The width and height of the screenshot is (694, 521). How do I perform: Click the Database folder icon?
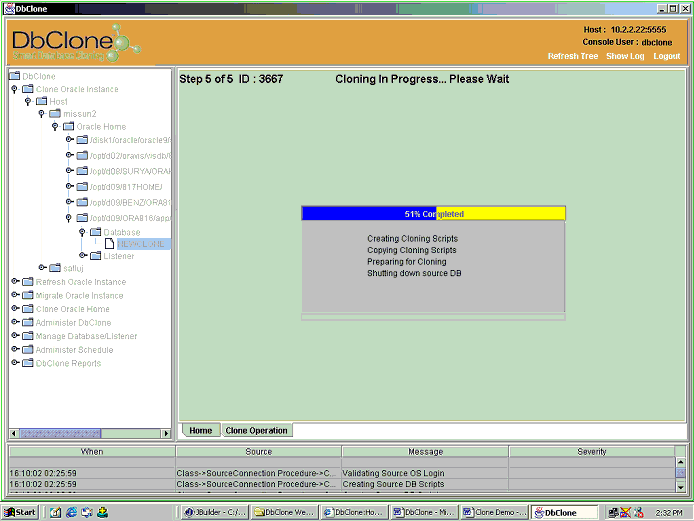coord(96,232)
